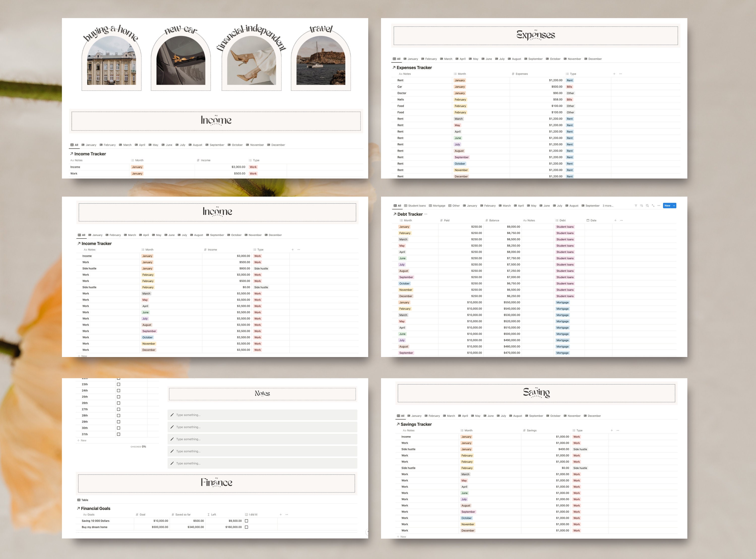Select the Mortgage view tab
Screen dimensions: 756x559
click(437, 206)
